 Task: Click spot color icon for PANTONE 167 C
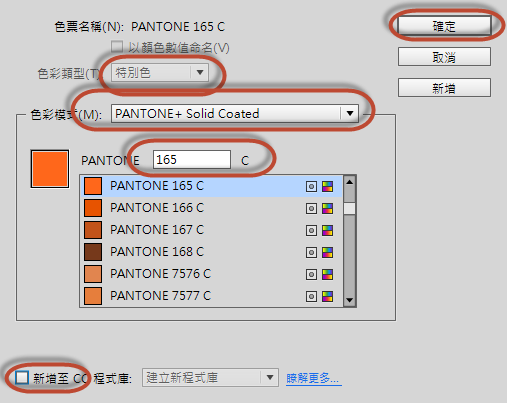click(311, 230)
